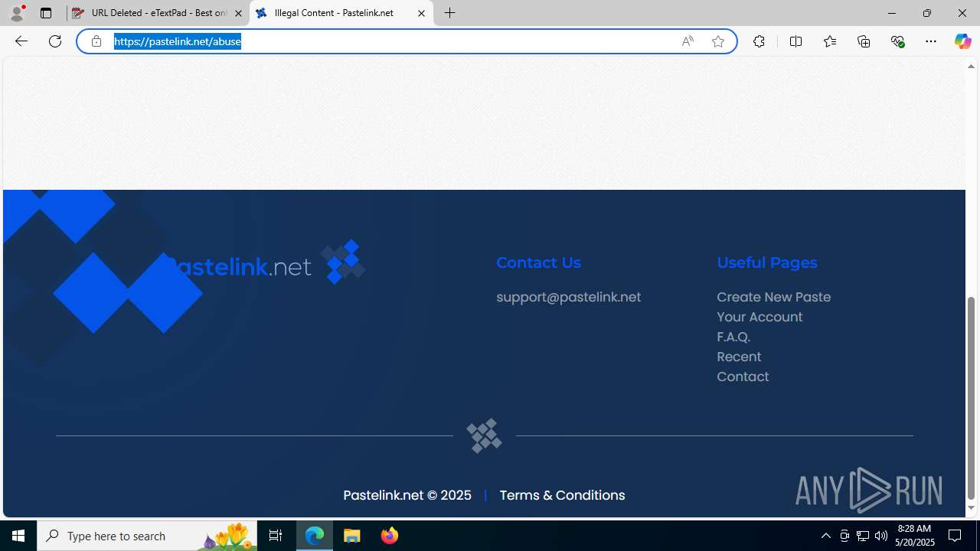Open tab actions menu
Image resolution: width=980 pixels, height=551 pixels.
click(x=46, y=13)
